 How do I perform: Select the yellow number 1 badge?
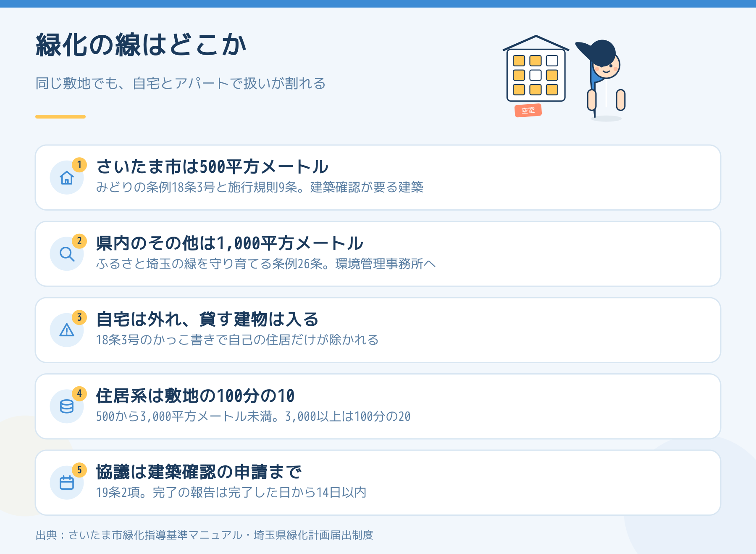79,165
